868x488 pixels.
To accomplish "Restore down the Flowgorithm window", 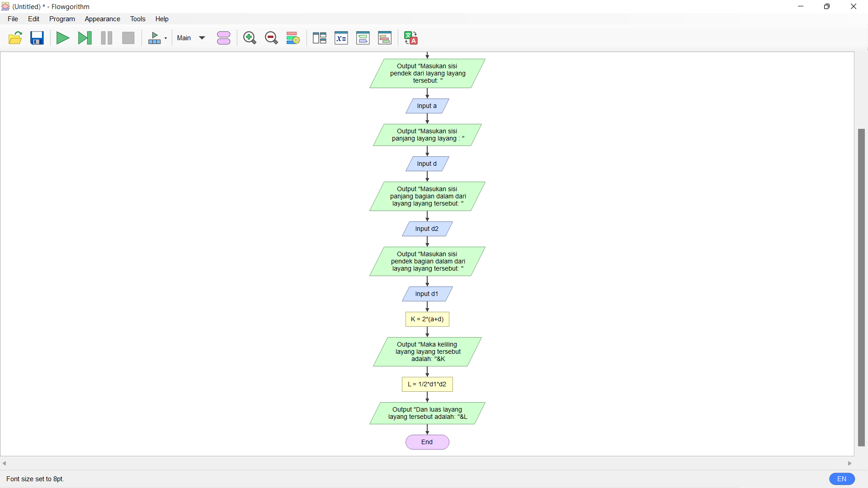I will click(x=827, y=7).
